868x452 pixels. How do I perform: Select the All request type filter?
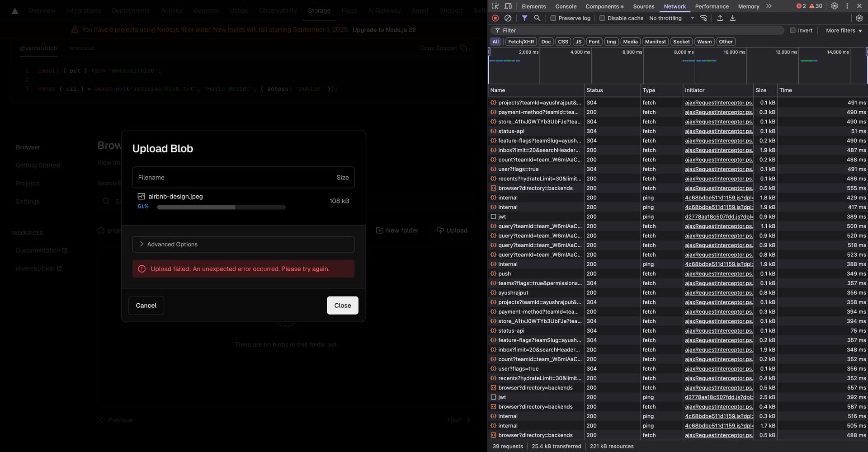click(496, 42)
